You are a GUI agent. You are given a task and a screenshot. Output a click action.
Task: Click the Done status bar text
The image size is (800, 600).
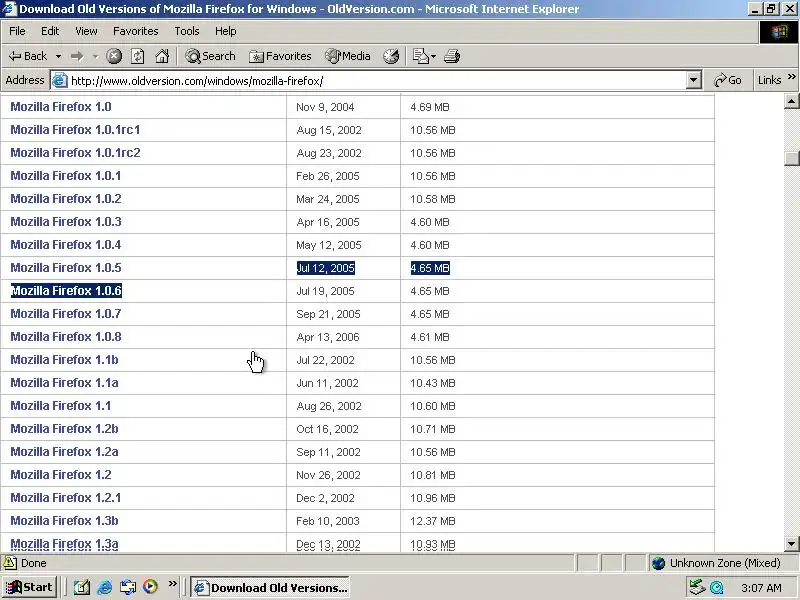tap(34, 563)
